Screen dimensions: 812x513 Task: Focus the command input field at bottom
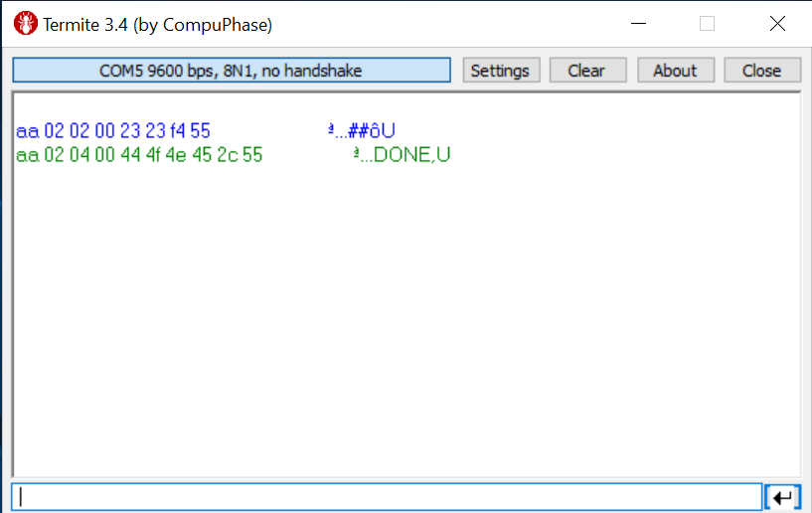coord(388,497)
